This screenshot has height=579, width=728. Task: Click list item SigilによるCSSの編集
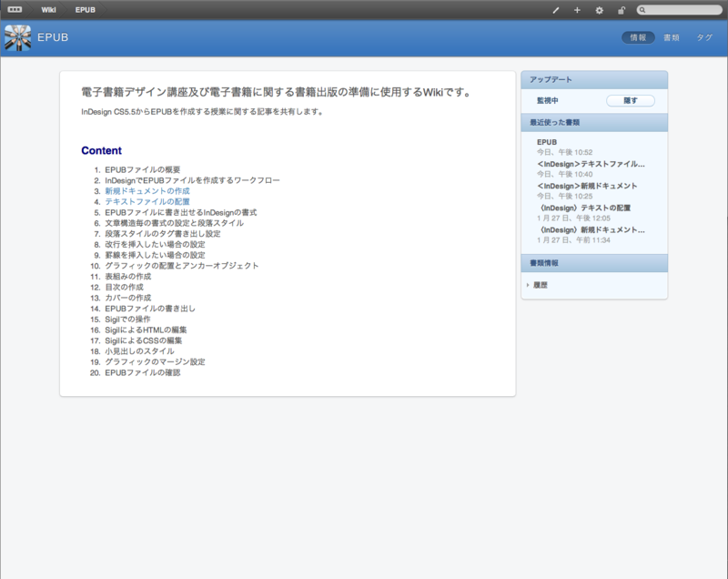[144, 340]
